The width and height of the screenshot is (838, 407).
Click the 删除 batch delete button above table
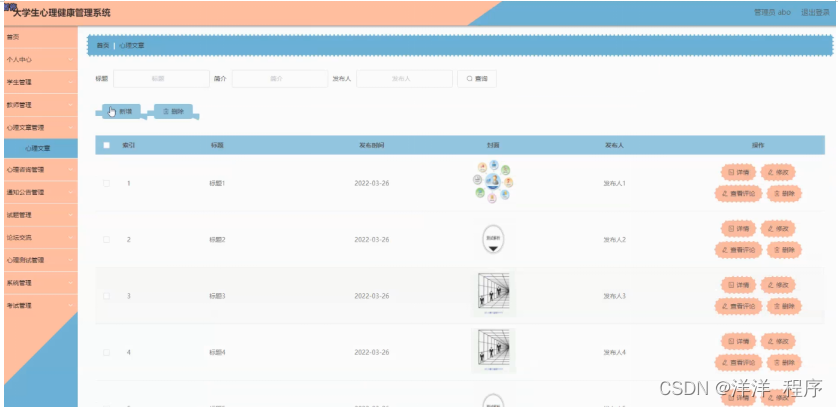click(173, 111)
